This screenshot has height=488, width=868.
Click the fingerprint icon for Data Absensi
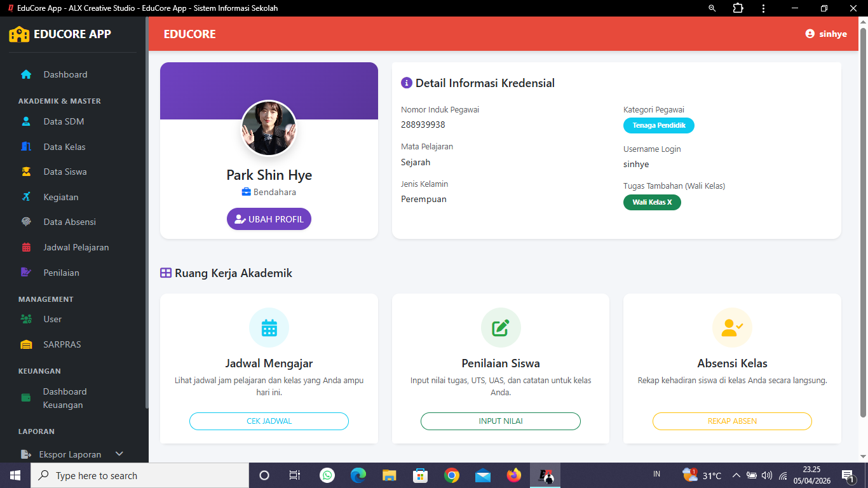[x=26, y=222]
